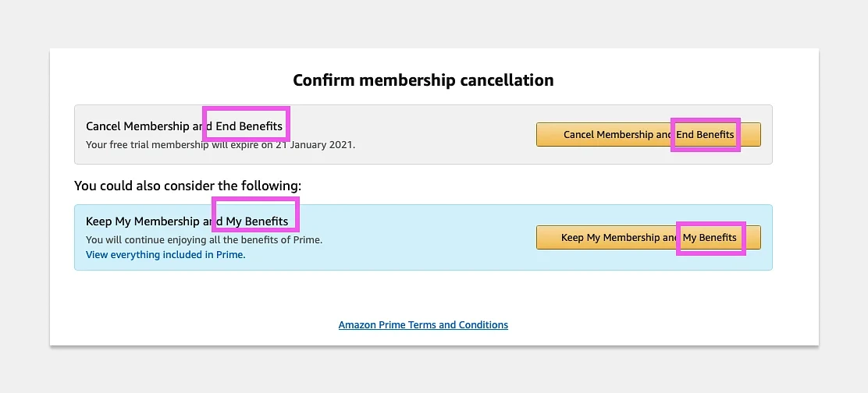Click empty space in the grey cancellation panel

(445, 135)
